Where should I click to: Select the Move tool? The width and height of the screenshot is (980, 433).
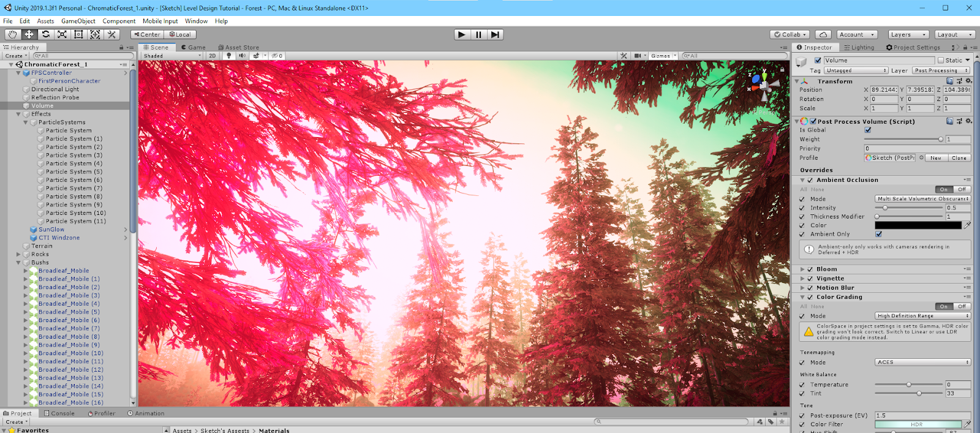[29, 34]
